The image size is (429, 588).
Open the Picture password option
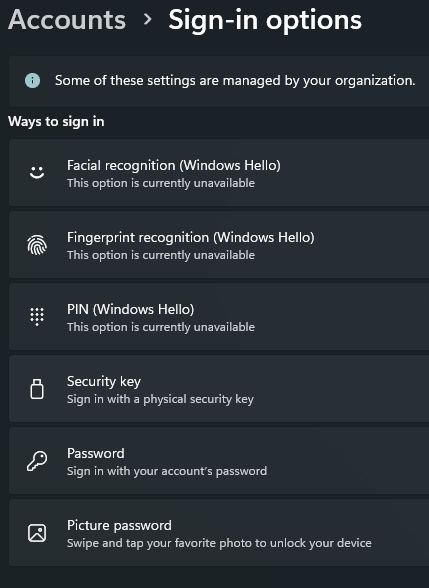219,533
